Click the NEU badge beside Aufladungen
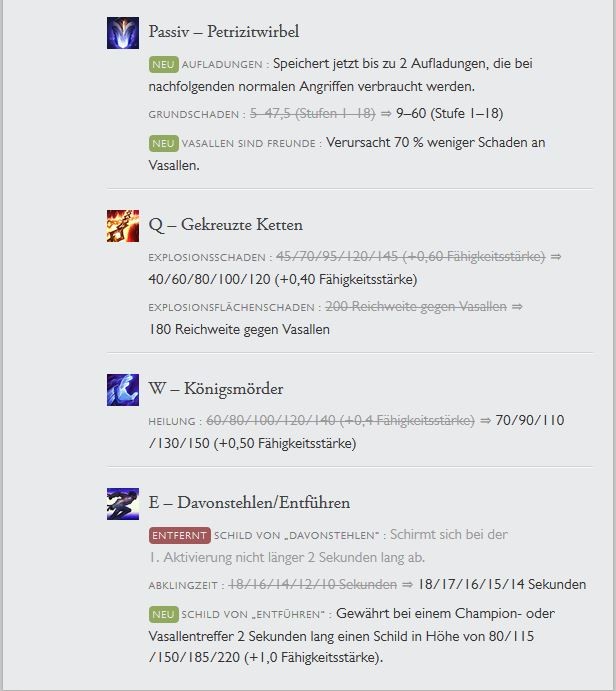 (163, 64)
